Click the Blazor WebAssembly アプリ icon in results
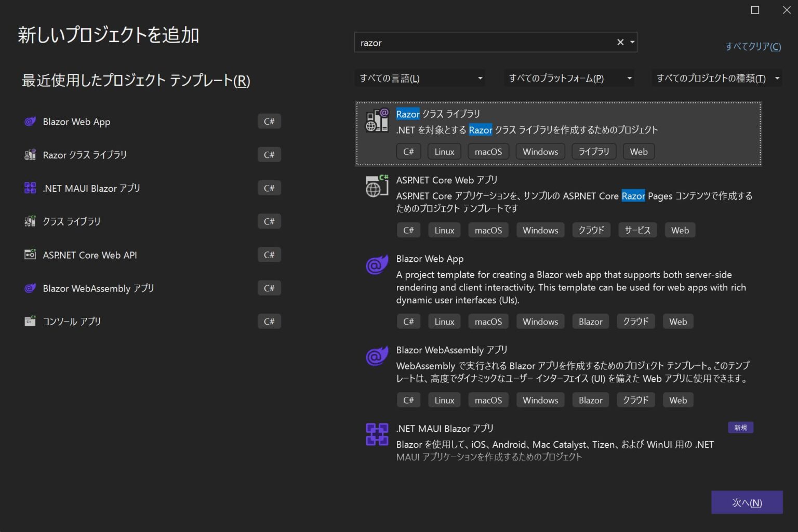 (377, 356)
